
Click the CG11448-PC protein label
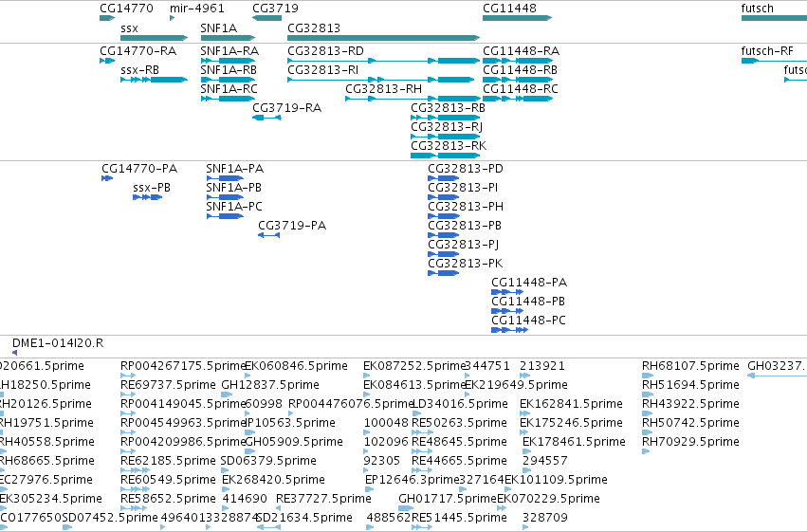(x=528, y=321)
